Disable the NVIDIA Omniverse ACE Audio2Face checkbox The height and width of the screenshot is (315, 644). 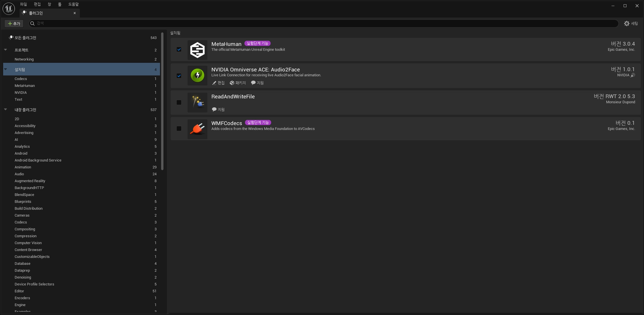click(x=179, y=76)
